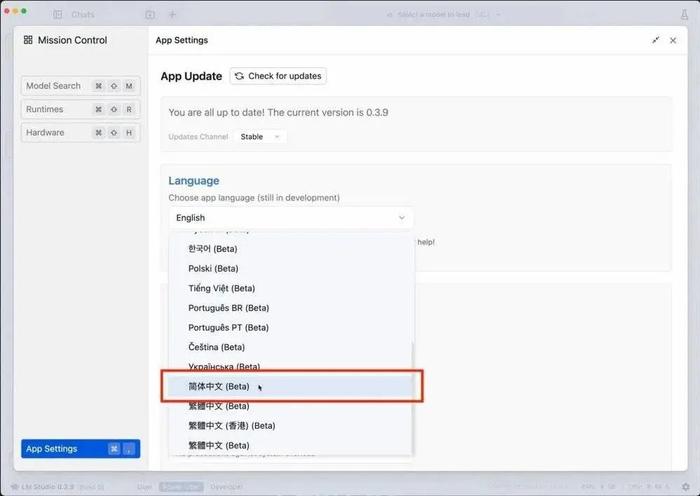This screenshot has width=700, height=496.
Task: Click the plus new chat icon
Action: click(172, 14)
